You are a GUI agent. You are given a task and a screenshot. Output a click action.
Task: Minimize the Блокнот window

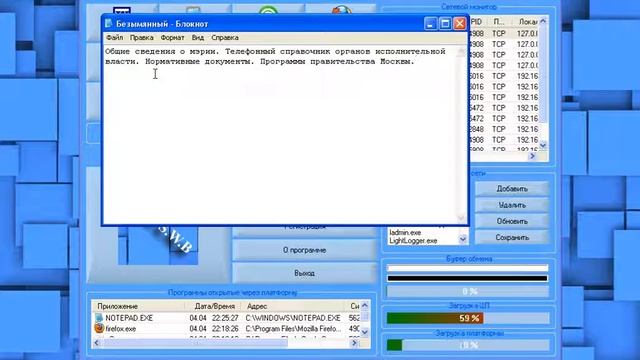pyautogui.click(x=430, y=24)
